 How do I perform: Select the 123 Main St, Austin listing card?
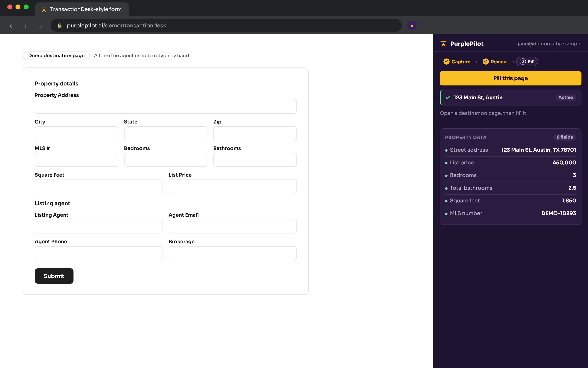click(510, 98)
